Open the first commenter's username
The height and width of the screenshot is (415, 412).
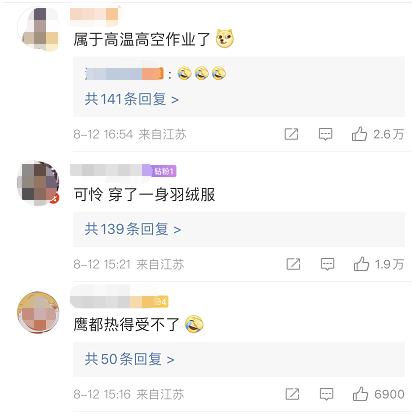(x=94, y=14)
